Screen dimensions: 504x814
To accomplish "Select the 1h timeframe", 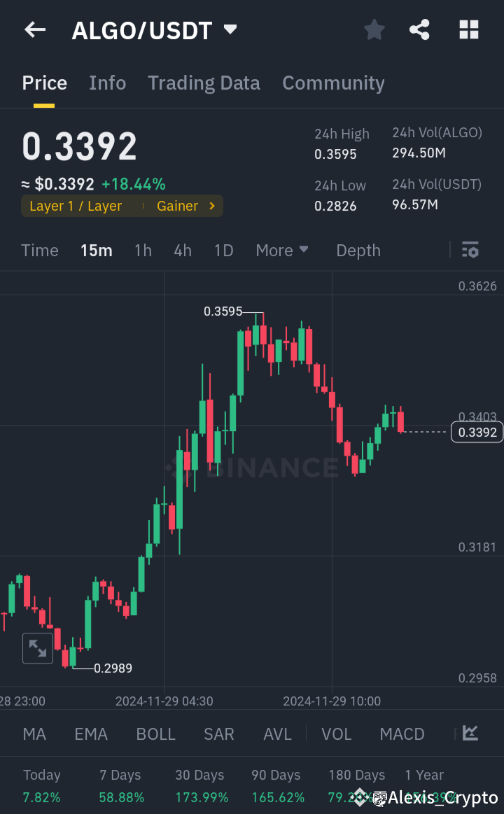I will [x=143, y=250].
